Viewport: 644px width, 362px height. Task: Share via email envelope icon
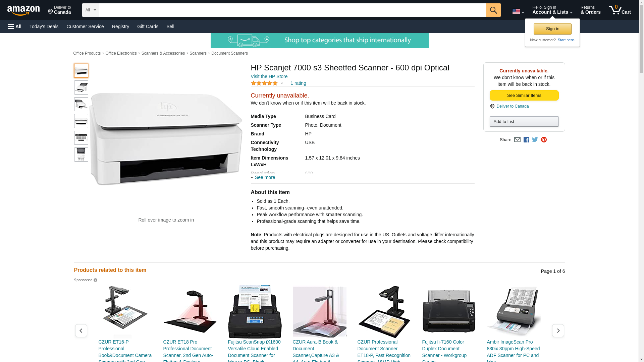[x=517, y=140]
